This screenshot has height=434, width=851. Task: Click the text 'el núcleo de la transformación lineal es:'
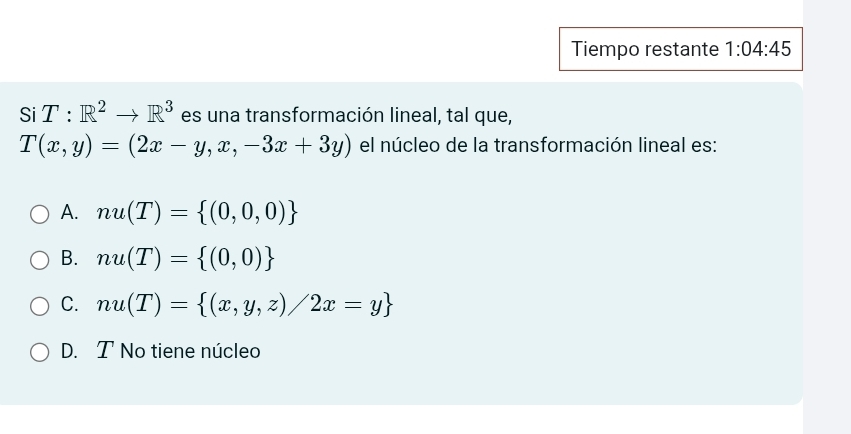[x=538, y=145]
